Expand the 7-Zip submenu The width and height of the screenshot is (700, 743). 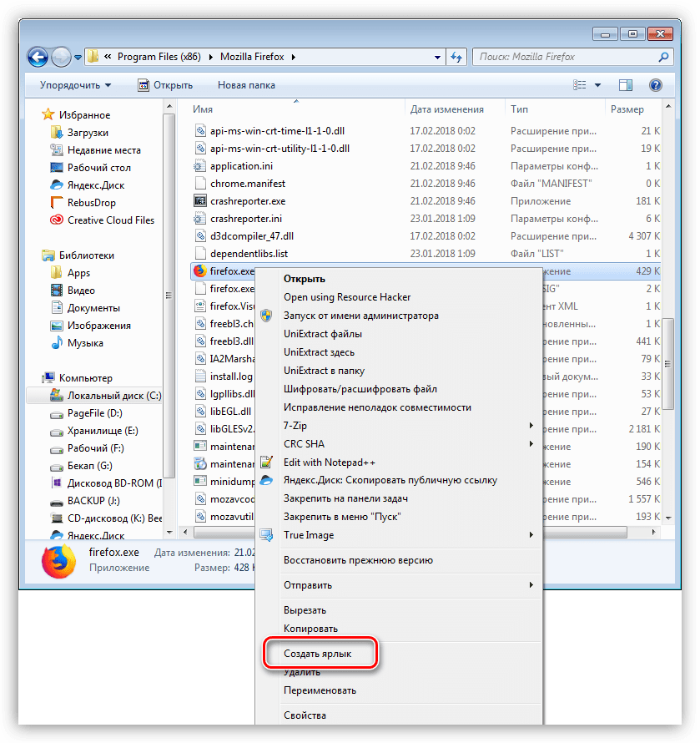(x=531, y=426)
